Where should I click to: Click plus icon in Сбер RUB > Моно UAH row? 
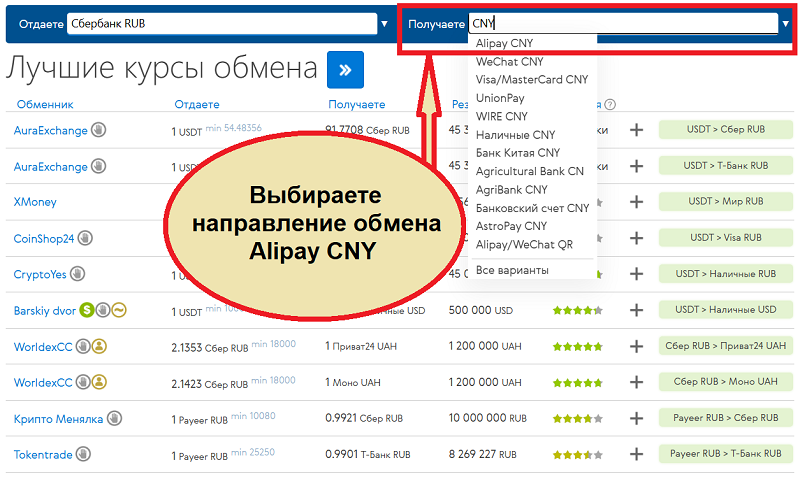tap(636, 382)
